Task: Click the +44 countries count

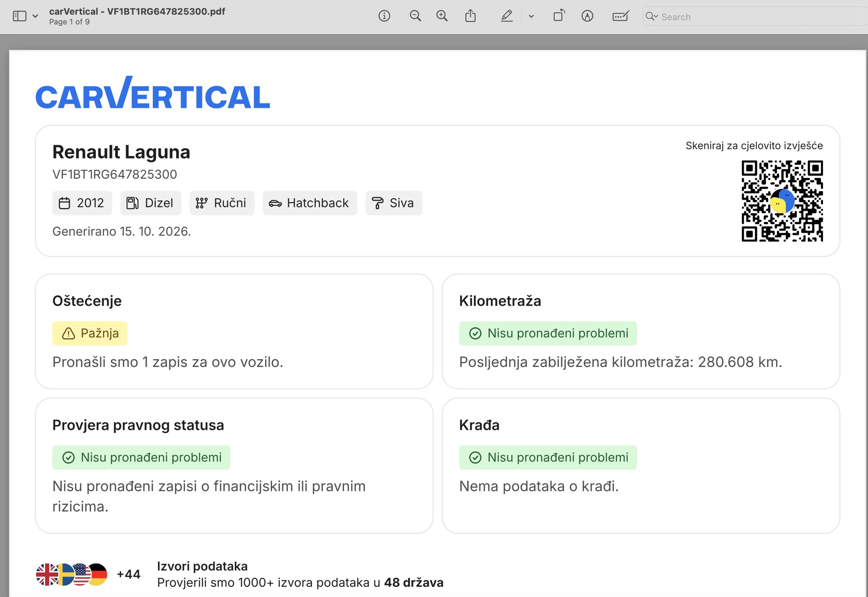Action: (128, 574)
